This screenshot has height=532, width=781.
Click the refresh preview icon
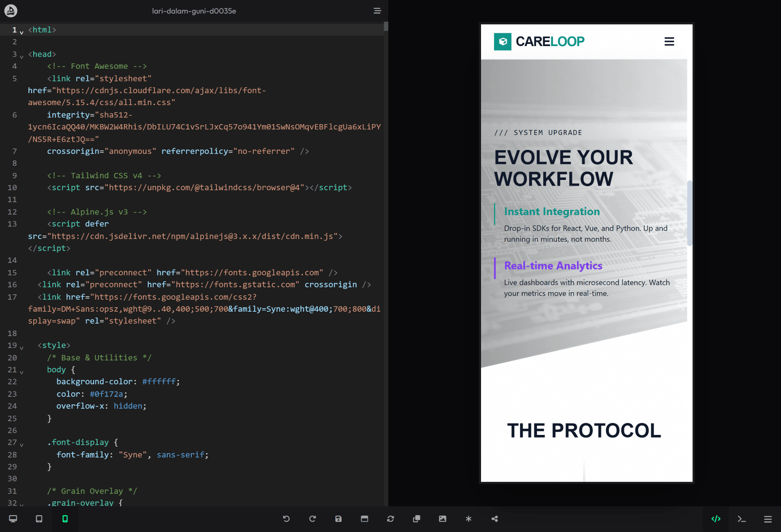pos(390,519)
